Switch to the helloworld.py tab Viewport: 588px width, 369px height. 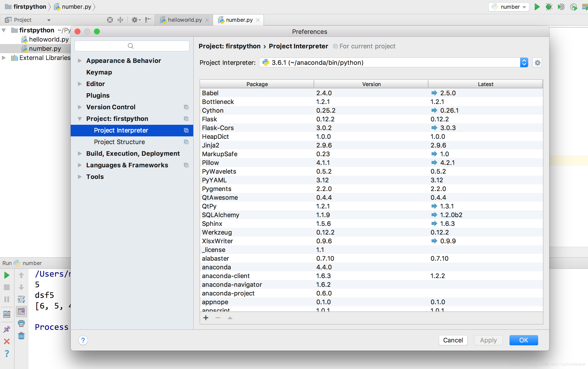point(183,19)
